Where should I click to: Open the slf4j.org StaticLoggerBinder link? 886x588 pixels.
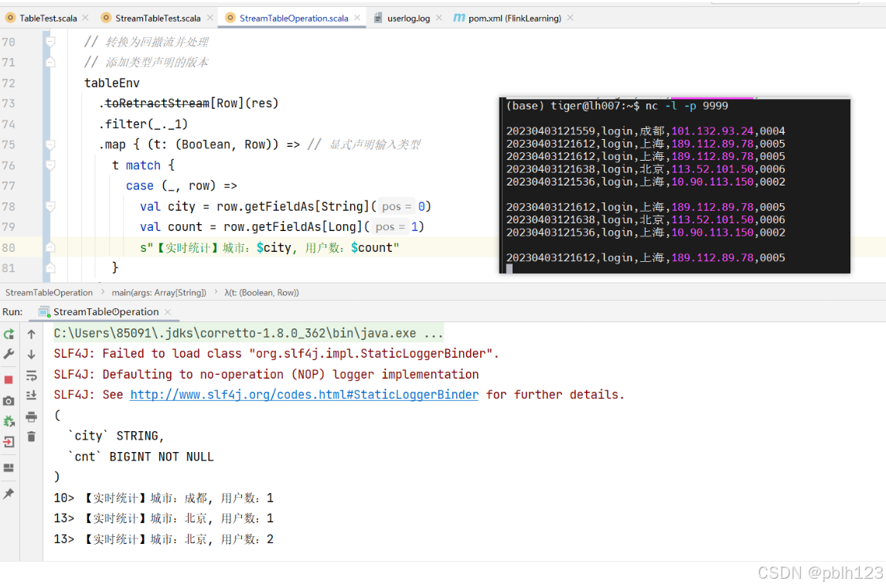pyautogui.click(x=304, y=395)
